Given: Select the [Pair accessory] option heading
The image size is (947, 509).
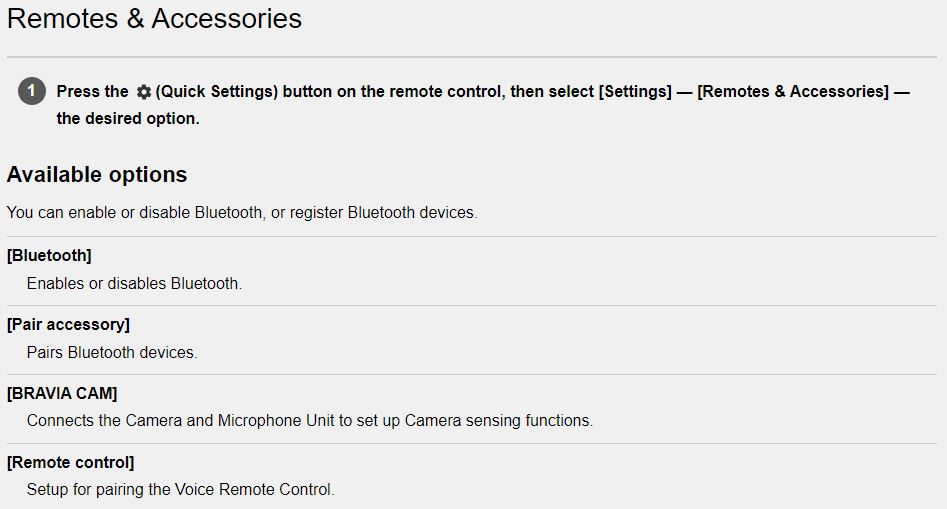Looking at the screenshot, I should [x=68, y=324].
